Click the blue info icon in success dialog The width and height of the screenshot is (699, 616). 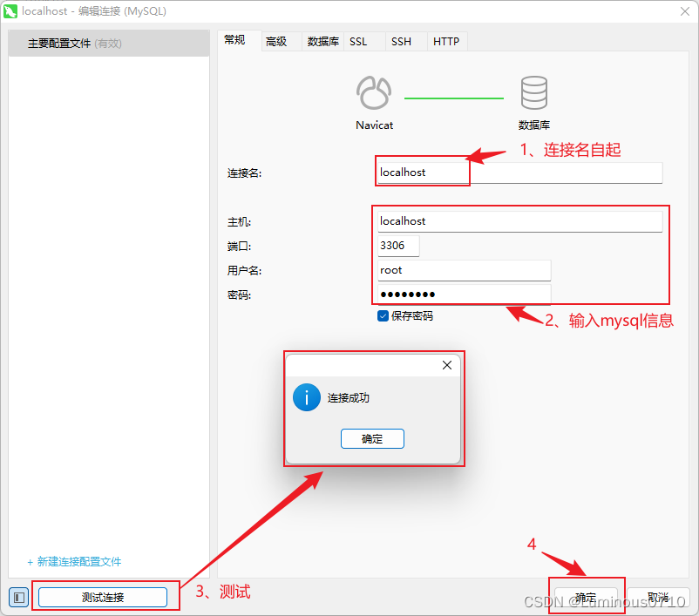[306, 397]
